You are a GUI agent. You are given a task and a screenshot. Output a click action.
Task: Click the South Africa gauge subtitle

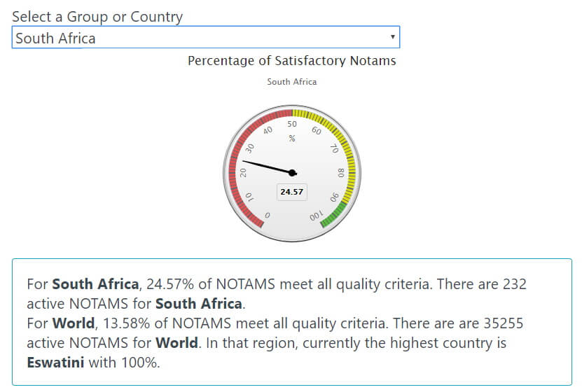tap(291, 82)
